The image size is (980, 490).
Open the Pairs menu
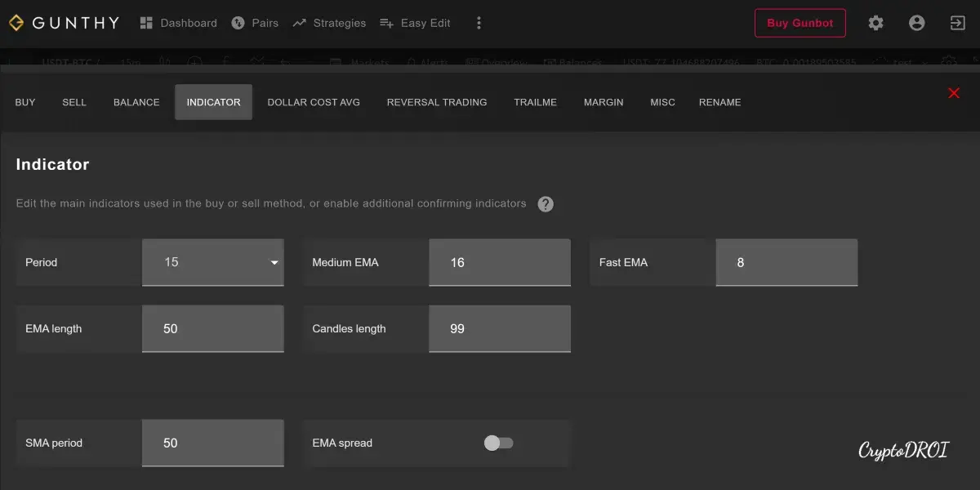(255, 23)
